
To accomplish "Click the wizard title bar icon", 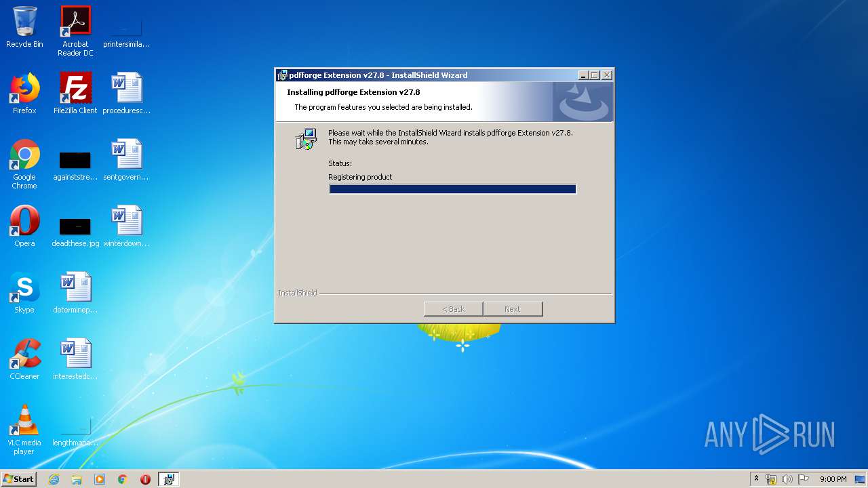I will (x=282, y=75).
